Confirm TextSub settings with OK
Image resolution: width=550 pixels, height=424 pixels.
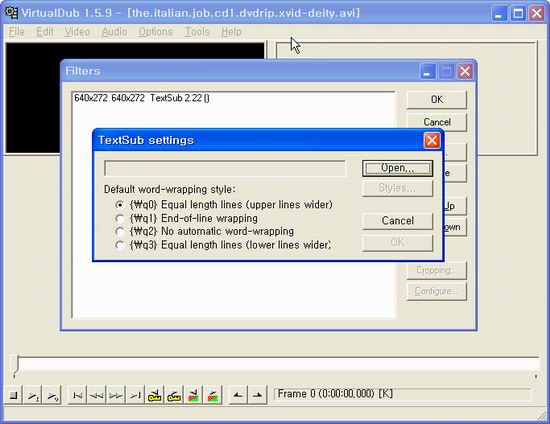pos(397,243)
